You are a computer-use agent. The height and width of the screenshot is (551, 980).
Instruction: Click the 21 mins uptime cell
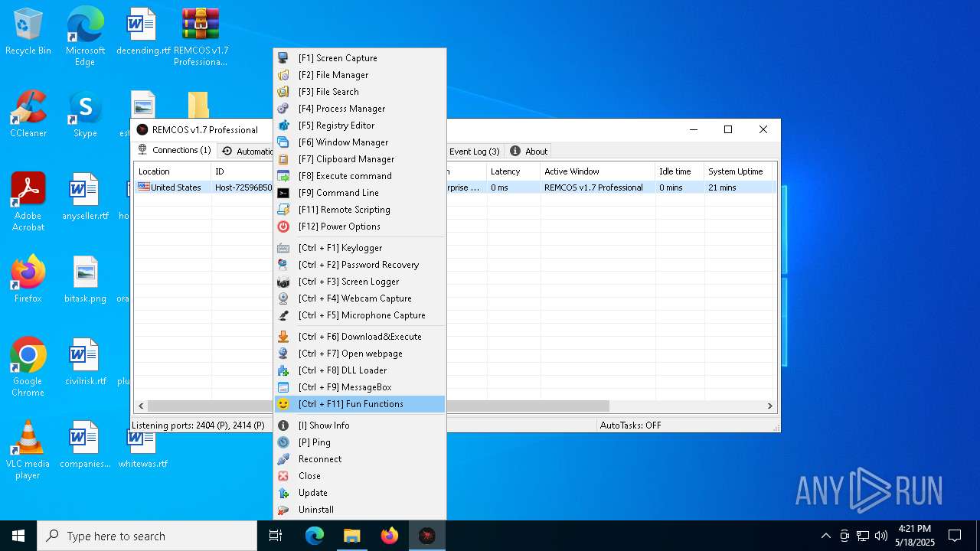pos(722,187)
